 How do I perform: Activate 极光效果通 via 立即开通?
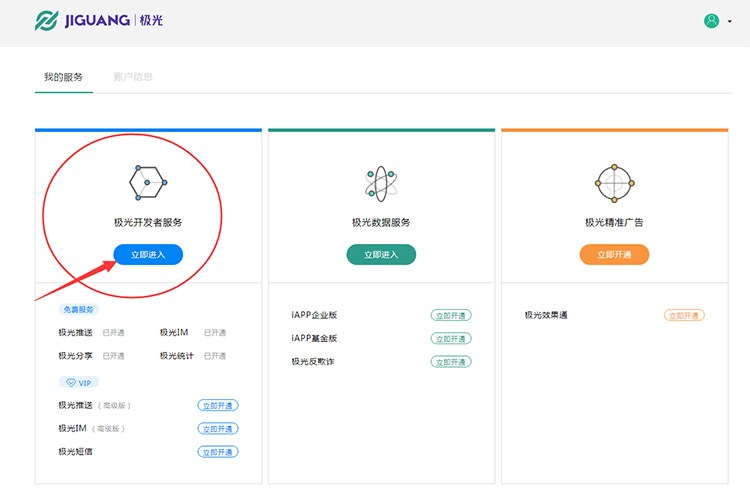tap(684, 315)
